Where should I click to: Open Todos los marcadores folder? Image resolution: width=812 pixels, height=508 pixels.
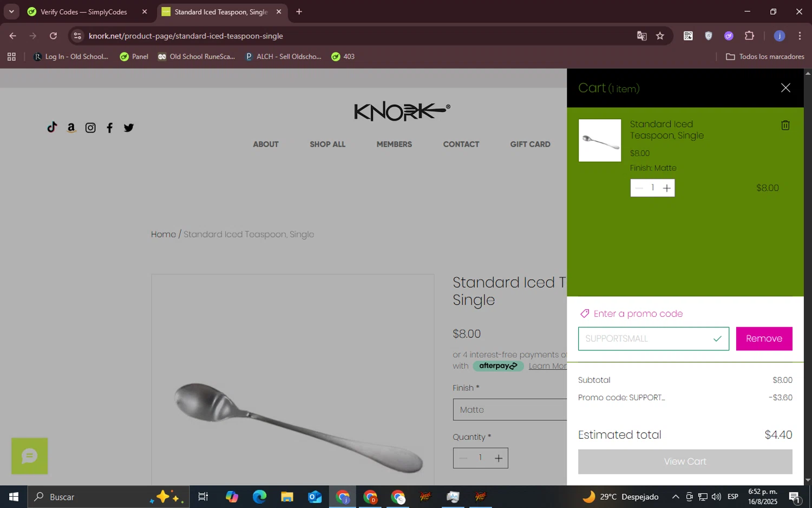click(765, 56)
